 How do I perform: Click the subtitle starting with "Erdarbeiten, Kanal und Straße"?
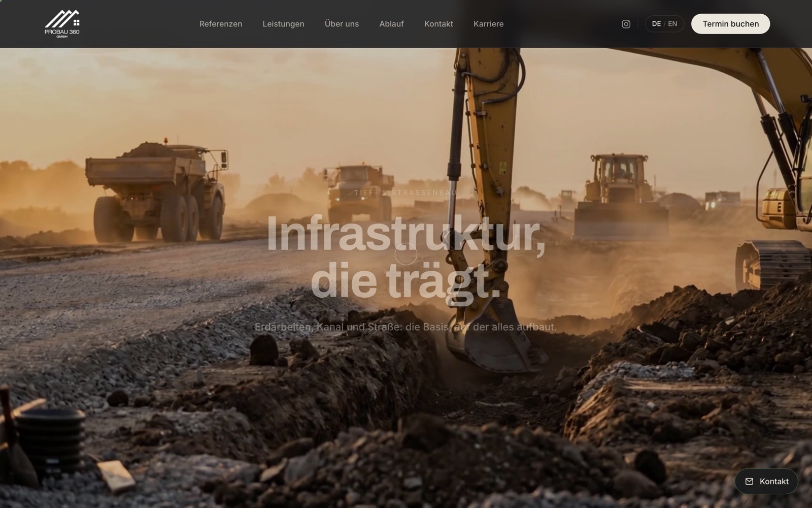(x=405, y=327)
